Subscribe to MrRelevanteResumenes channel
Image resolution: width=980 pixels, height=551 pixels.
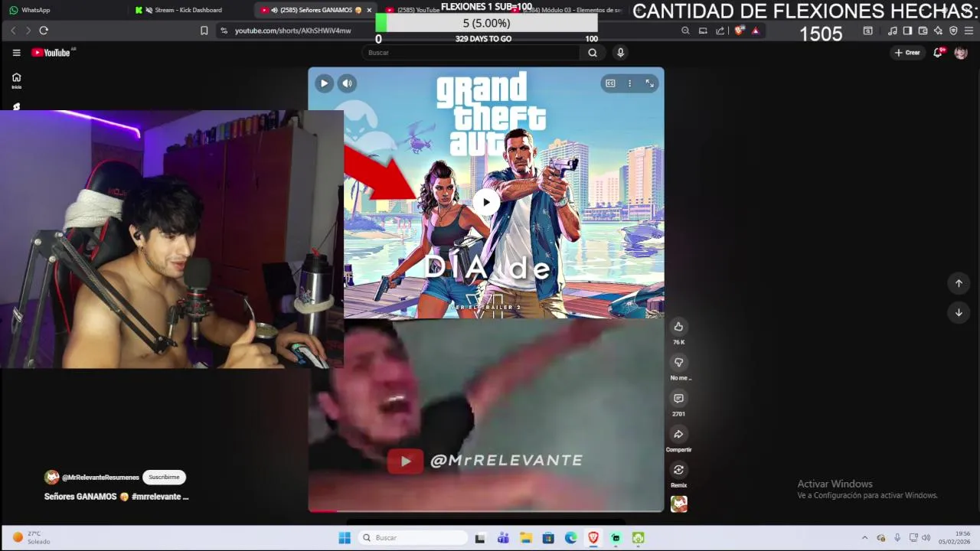pyautogui.click(x=164, y=477)
